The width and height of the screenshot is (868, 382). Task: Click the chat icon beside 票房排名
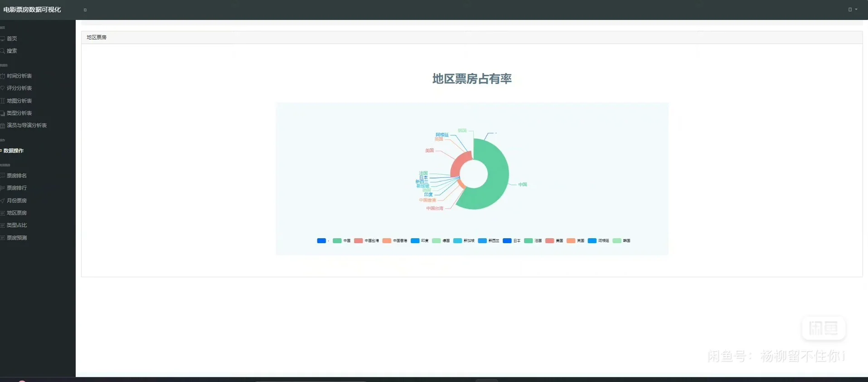(2, 176)
